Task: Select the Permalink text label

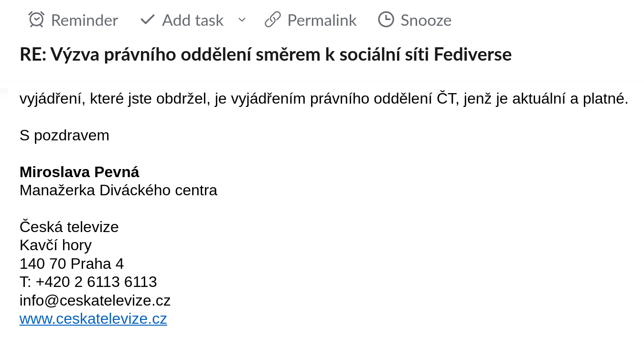Action: click(322, 20)
